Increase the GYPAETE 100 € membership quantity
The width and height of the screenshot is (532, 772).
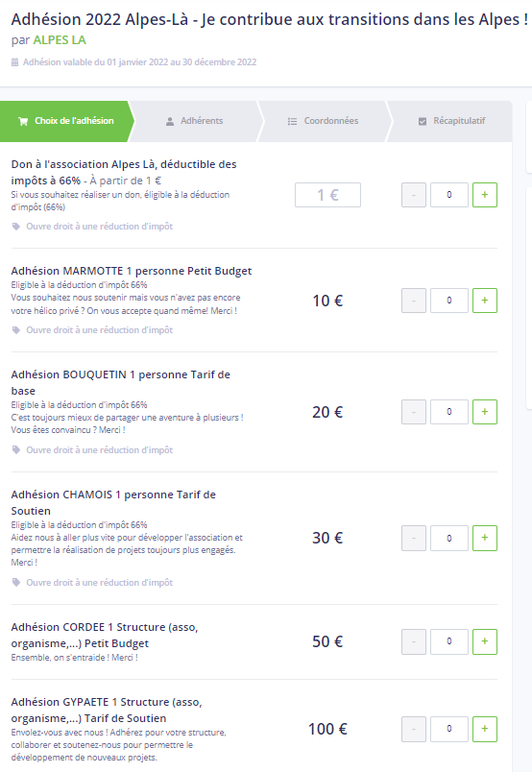point(485,729)
